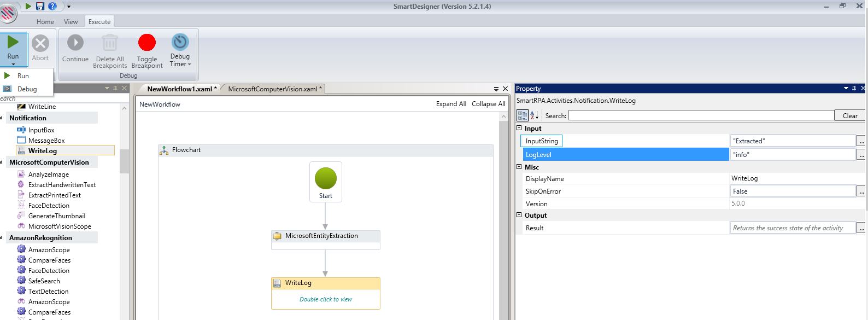Click the save icon in title bar
The image size is (868, 320).
[x=40, y=6]
